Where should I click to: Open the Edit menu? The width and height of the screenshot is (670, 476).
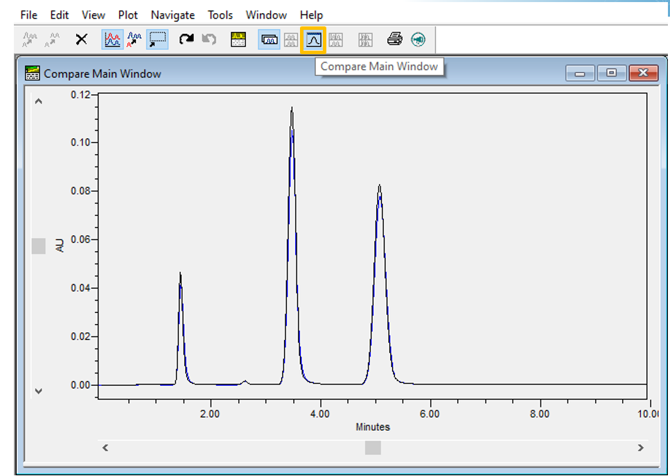point(59,15)
